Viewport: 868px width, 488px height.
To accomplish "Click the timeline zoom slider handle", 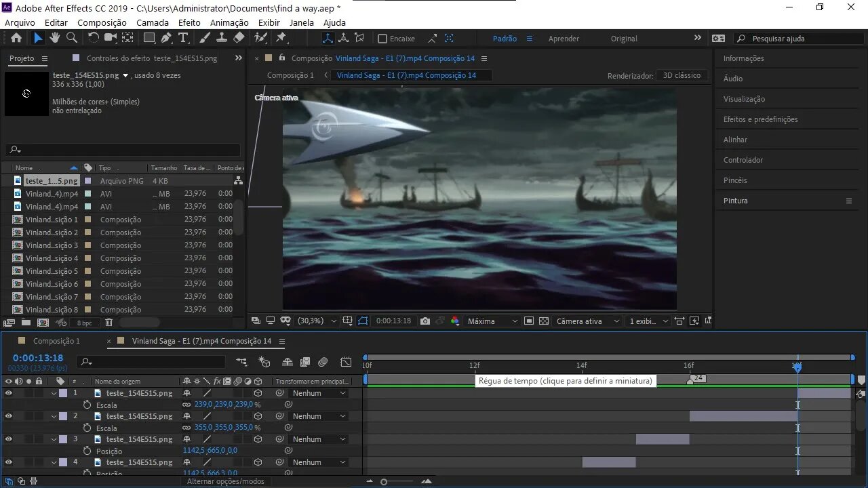I will pyautogui.click(x=384, y=482).
